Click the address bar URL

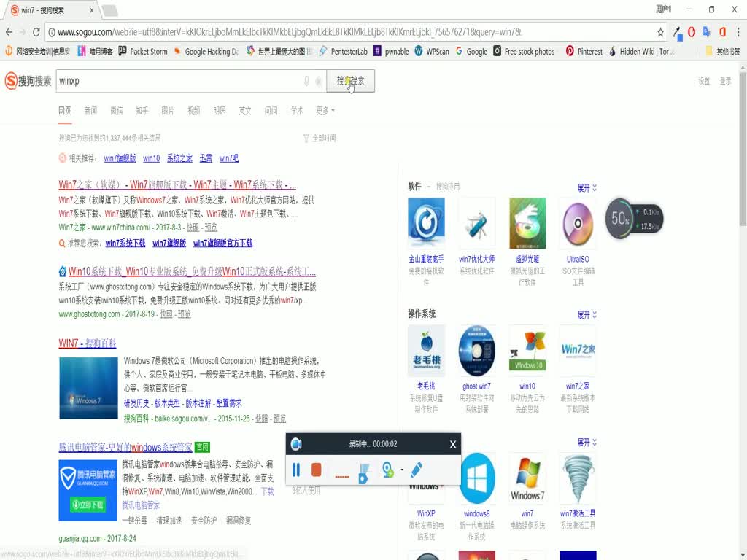tap(290, 32)
